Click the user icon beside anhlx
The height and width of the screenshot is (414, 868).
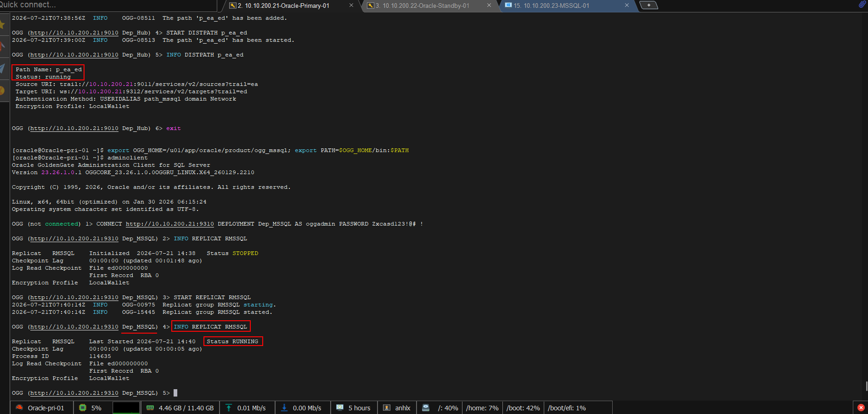[387, 408]
